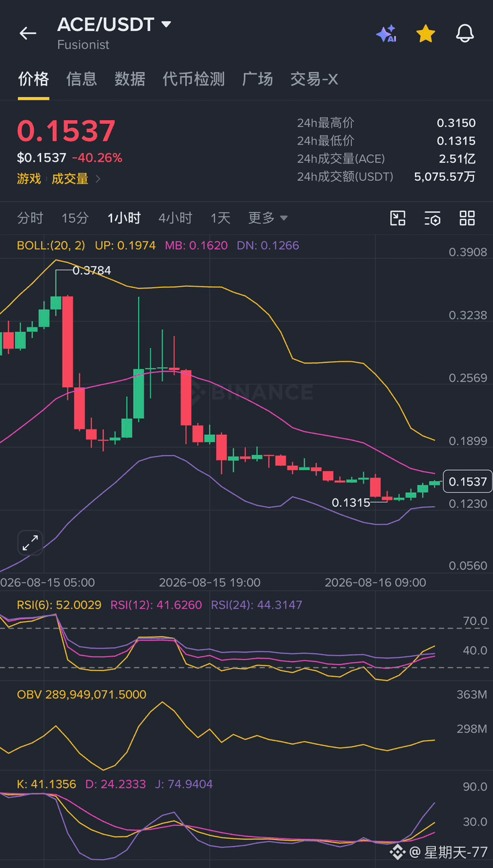Image resolution: width=493 pixels, height=868 pixels.
Task: Open the 广场 tab
Action: click(257, 79)
